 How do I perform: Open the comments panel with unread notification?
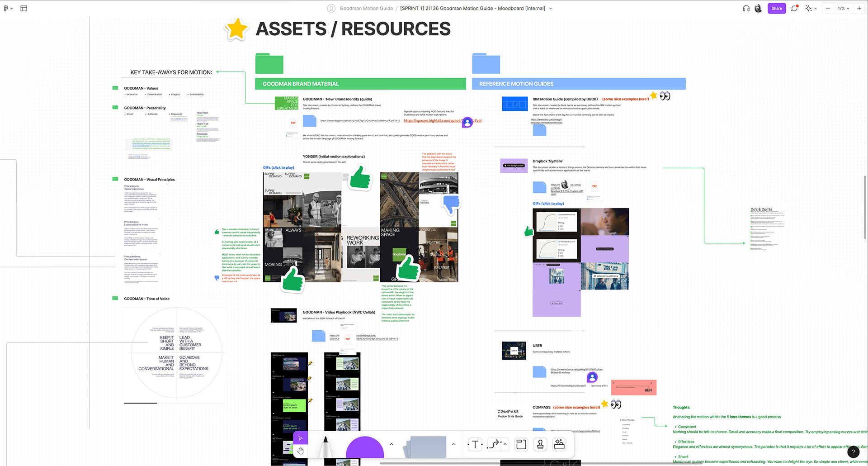[x=794, y=8]
